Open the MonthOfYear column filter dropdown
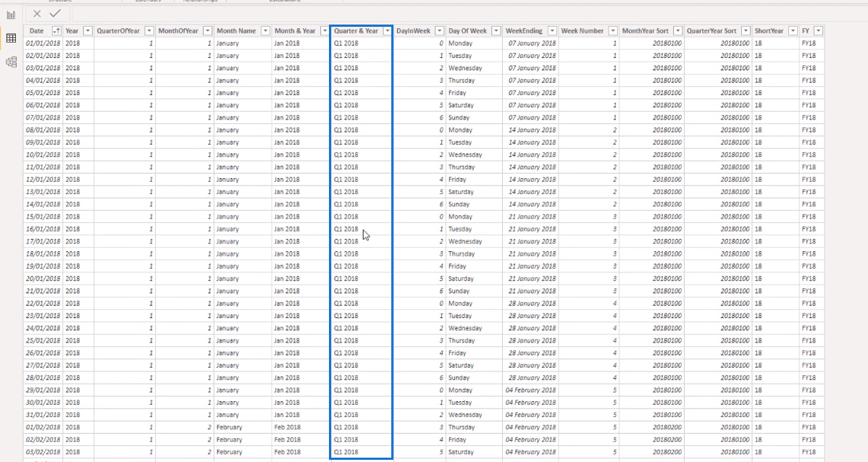 tap(208, 31)
